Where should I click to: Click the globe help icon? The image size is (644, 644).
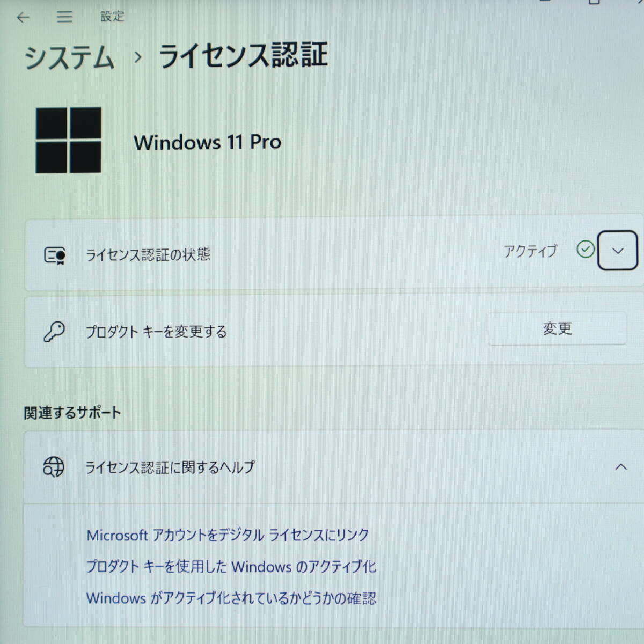(54, 467)
